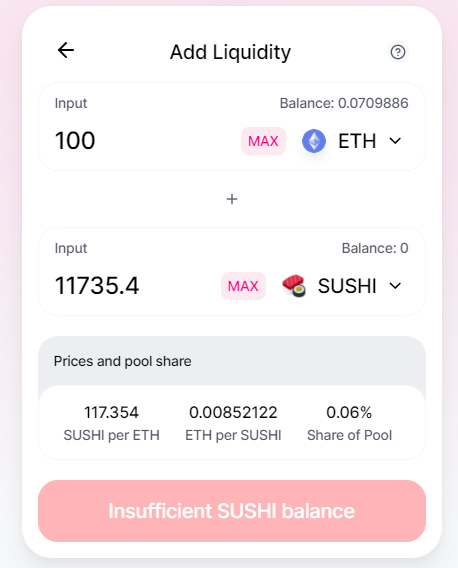The width and height of the screenshot is (458, 568).
Task: Expand the SUSHI token chevron
Action: click(x=395, y=286)
